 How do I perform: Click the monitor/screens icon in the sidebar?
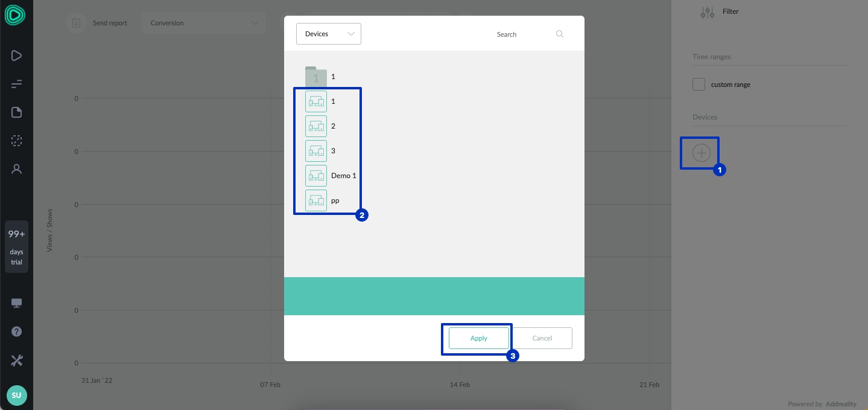[x=16, y=303]
